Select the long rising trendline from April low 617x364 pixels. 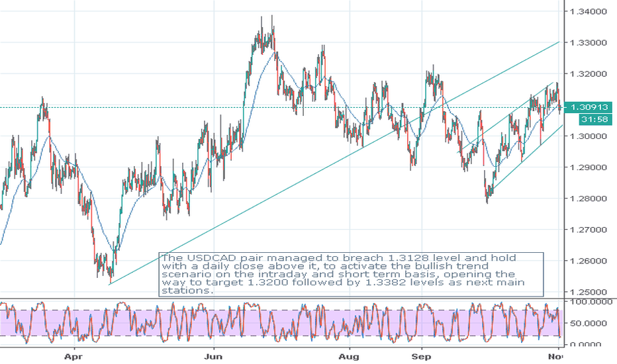334,162
